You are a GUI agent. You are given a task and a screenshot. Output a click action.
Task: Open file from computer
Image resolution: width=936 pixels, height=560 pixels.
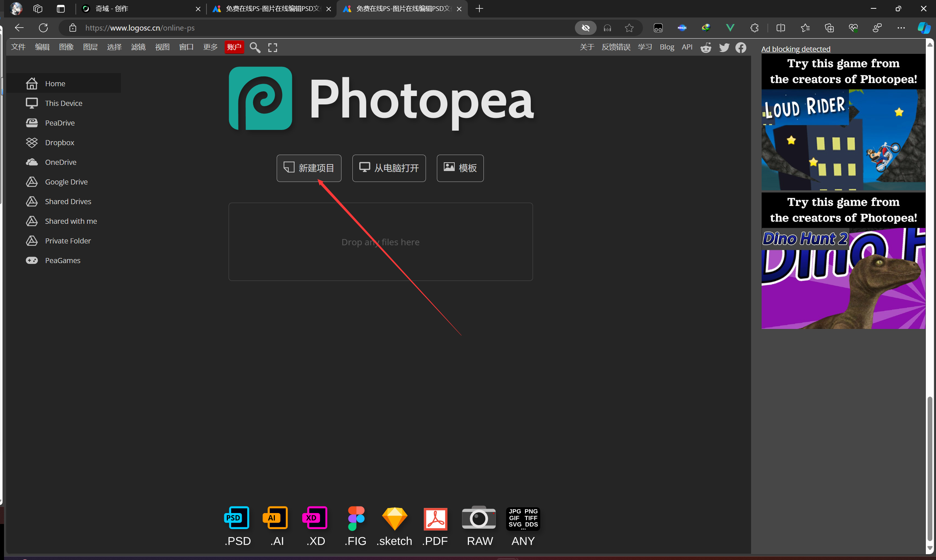389,168
